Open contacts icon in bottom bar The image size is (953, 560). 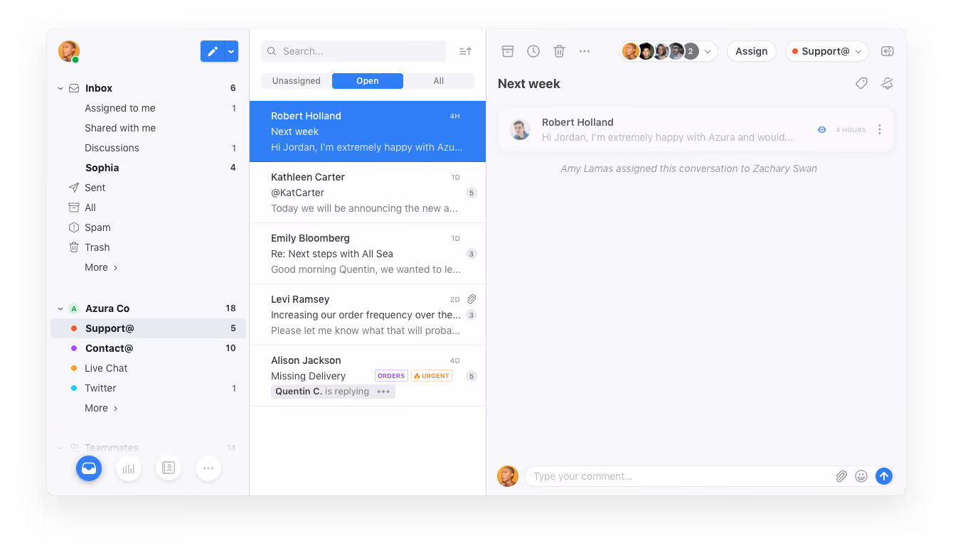point(169,468)
